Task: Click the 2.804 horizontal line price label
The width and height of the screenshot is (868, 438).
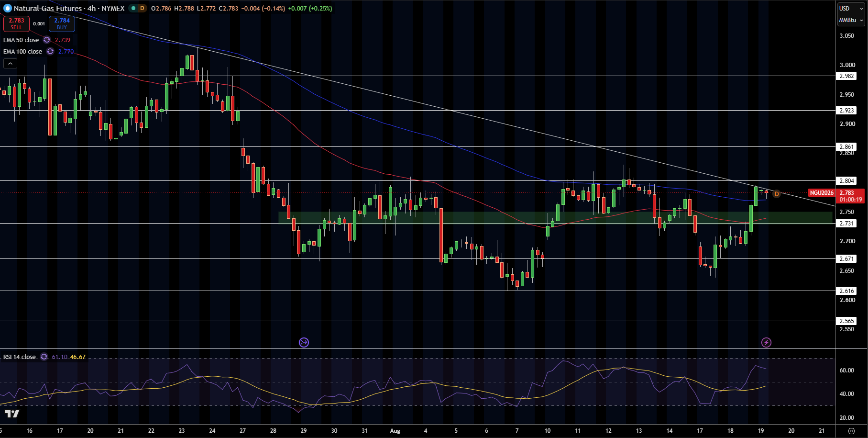Action: tap(846, 181)
